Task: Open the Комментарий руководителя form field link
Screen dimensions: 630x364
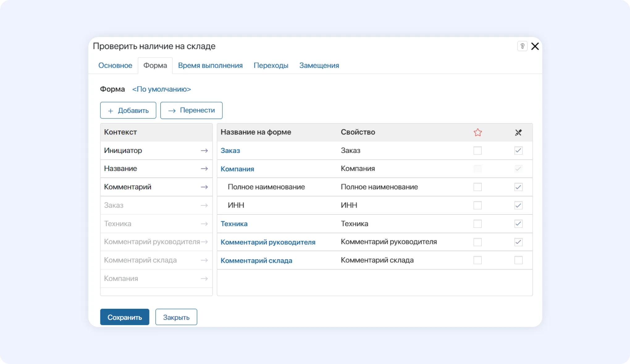Action: point(268,242)
